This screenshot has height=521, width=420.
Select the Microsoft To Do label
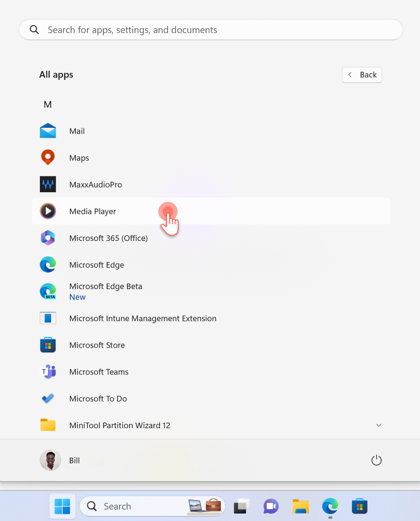[x=98, y=399]
